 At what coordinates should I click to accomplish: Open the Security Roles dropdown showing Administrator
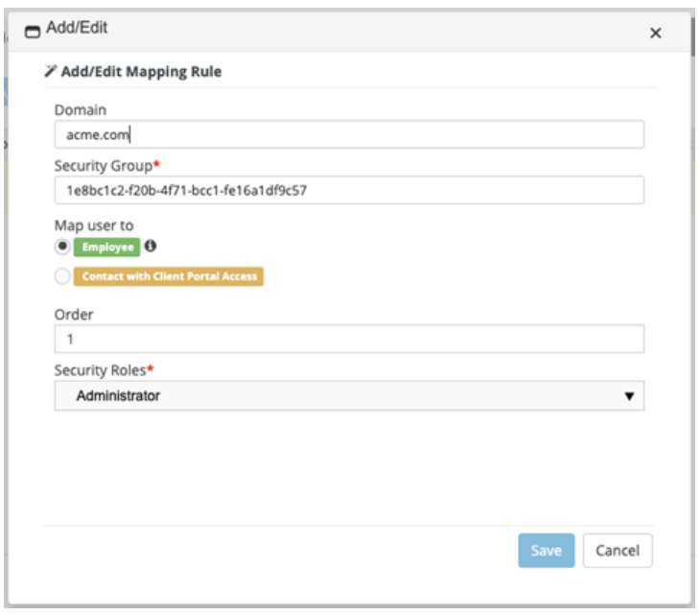(348, 395)
